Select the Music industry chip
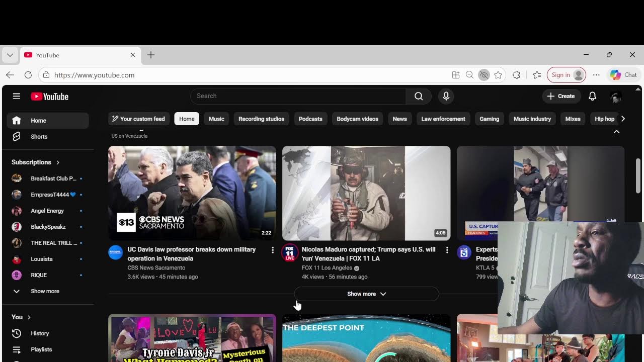The width and height of the screenshot is (644, 362). pyautogui.click(x=532, y=119)
